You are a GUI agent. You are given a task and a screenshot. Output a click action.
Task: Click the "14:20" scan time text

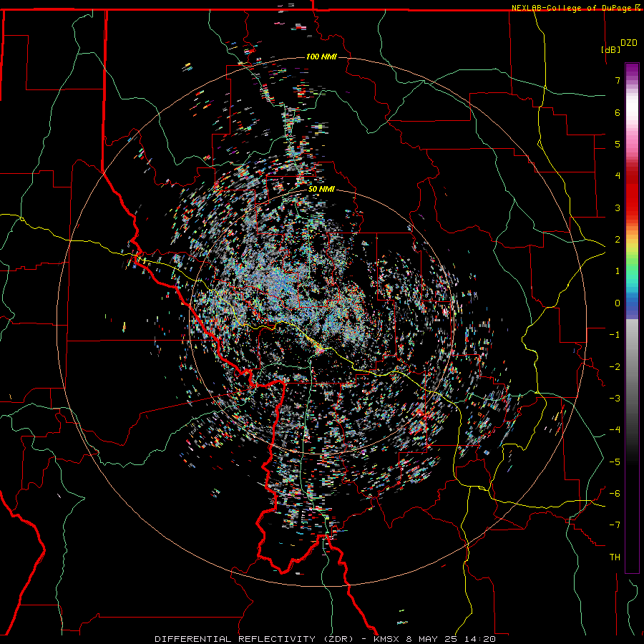pyautogui.click(x=479, y=639)
